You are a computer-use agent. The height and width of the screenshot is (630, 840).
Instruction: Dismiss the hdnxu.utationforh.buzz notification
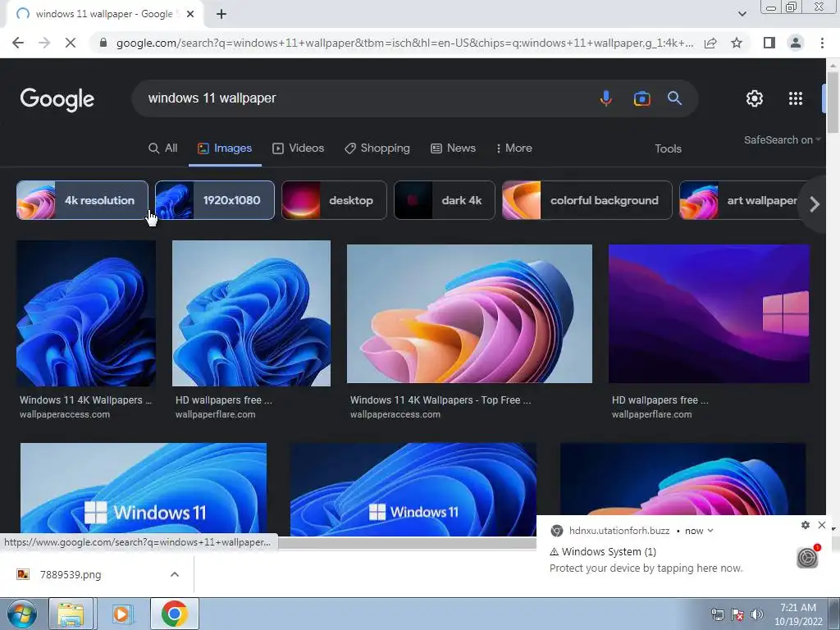[822, 525]
